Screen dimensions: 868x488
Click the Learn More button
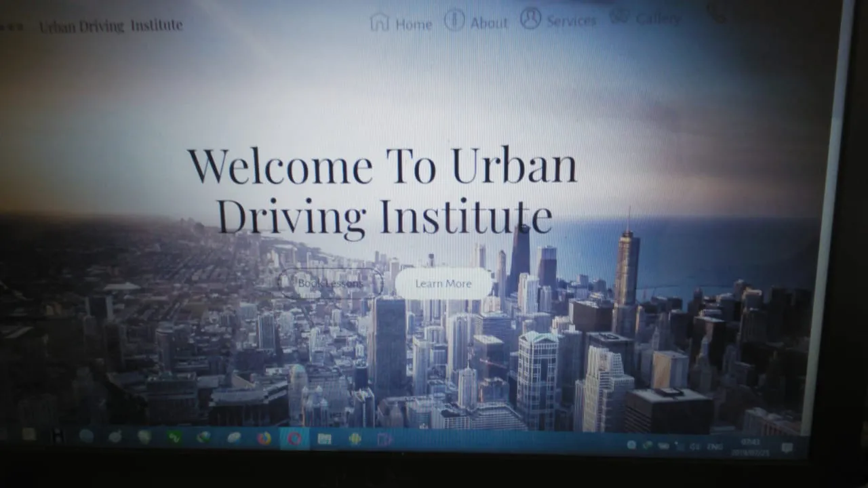tap(443, 283)
